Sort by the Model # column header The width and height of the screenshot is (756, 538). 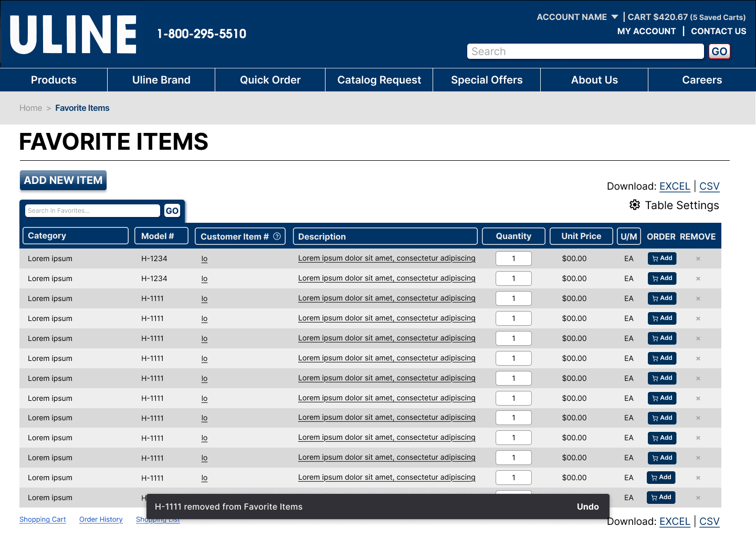pyautogui.click(x=161, y=236)
